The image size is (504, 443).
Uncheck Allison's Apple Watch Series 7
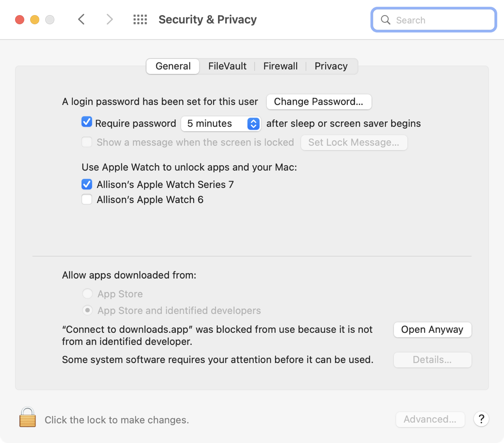click(x=87, y=184)
